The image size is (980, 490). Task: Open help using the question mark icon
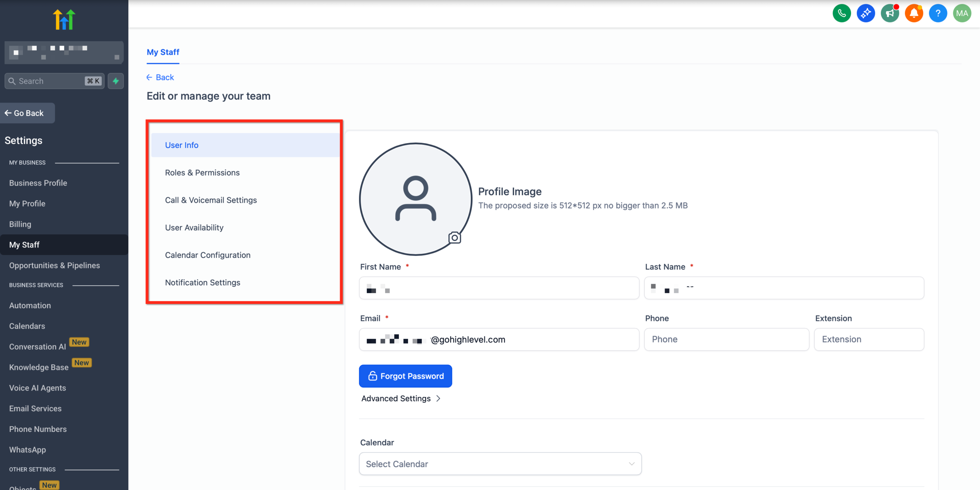pos(938,13)
